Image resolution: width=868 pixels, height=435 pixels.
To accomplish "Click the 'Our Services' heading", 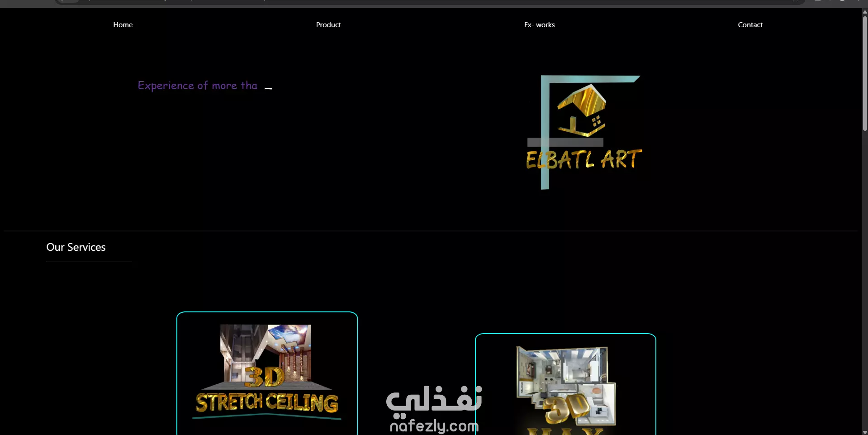I will tap(76, 247).
